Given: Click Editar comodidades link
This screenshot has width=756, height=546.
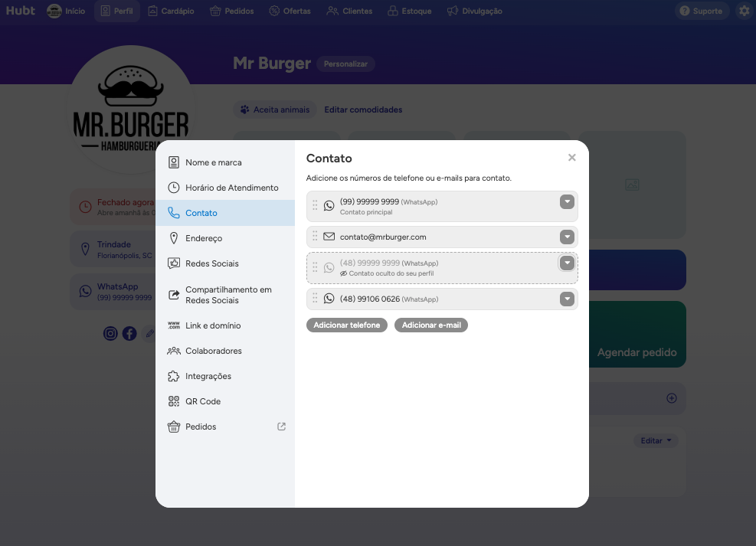Looking at the screenshot, I should [x=363, y=110].
